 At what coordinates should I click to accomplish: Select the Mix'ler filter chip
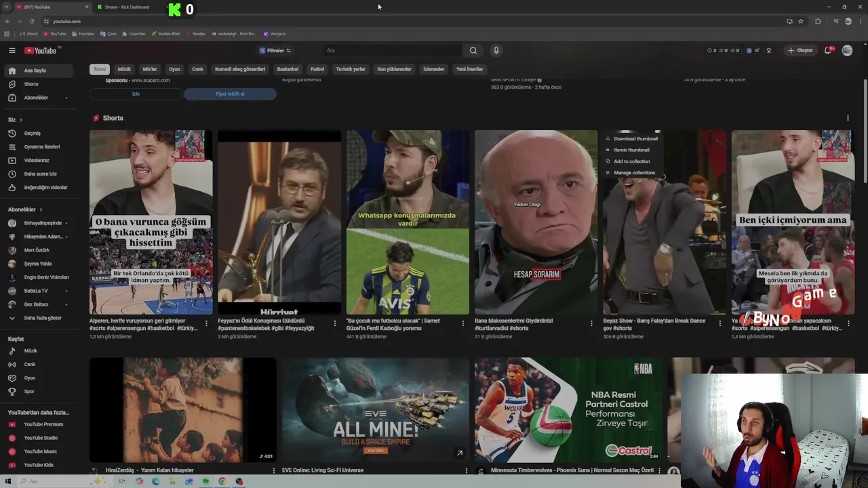tap(150, 69)
